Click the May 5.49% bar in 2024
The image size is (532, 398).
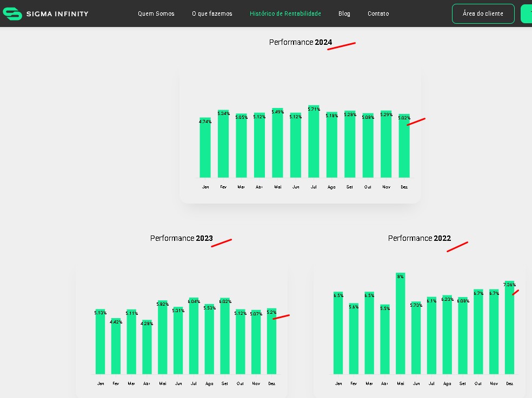(x=277, y=144)
